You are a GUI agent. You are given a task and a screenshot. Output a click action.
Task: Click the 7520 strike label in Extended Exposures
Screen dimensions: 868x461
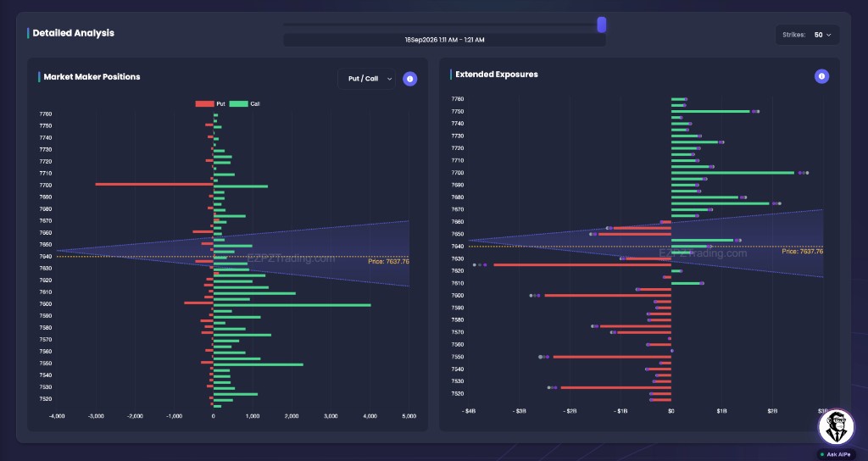457,394
